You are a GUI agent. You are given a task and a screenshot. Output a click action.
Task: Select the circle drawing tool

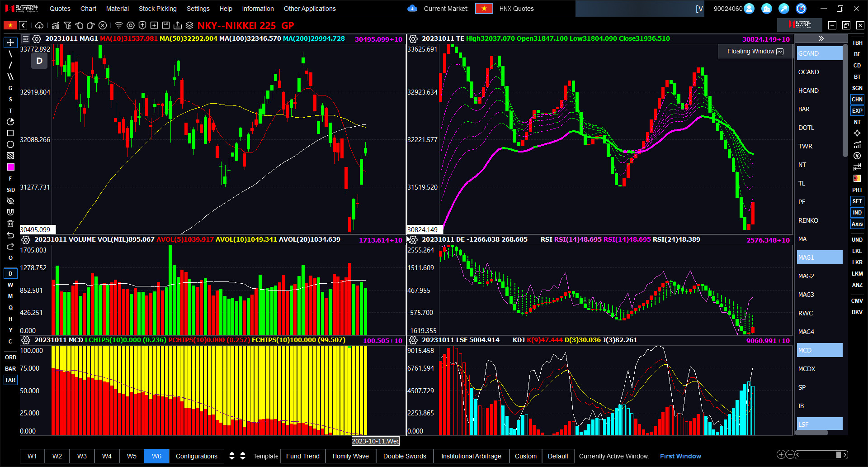pos(10,144)
